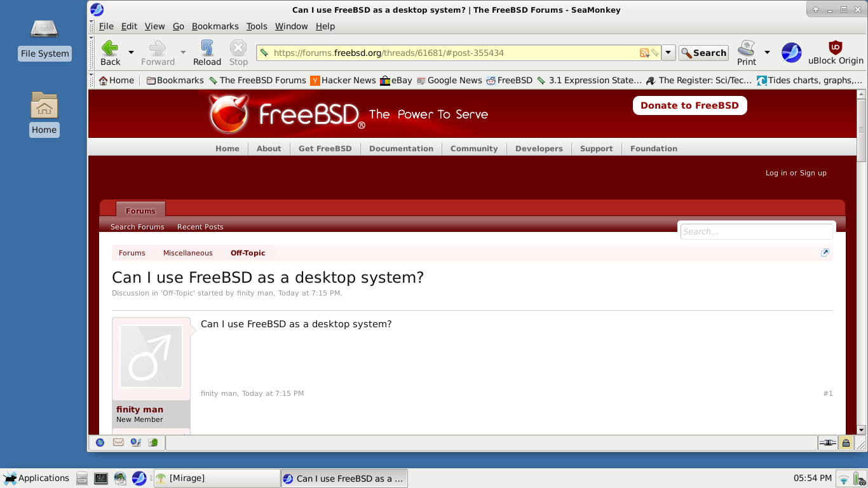Open Mail & Newsgroups from status bar
This screenshot has width=868, height=488.
point(118,442)
